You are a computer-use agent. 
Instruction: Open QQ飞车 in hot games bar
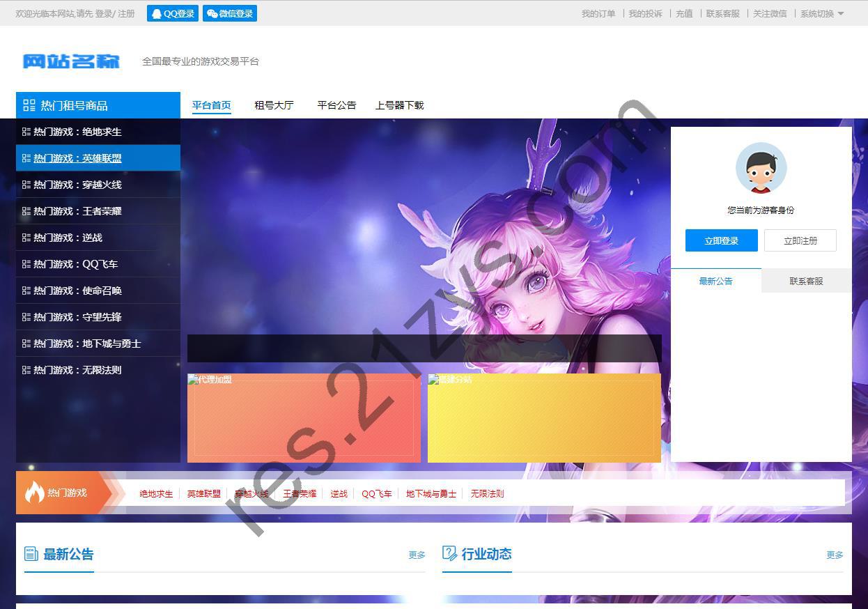tap(377, 493)
